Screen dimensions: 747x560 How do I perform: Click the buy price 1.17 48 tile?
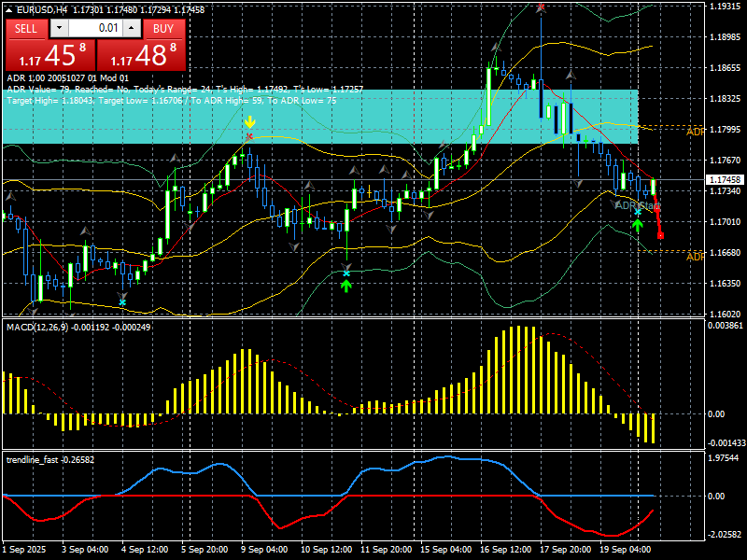[141, 55]
